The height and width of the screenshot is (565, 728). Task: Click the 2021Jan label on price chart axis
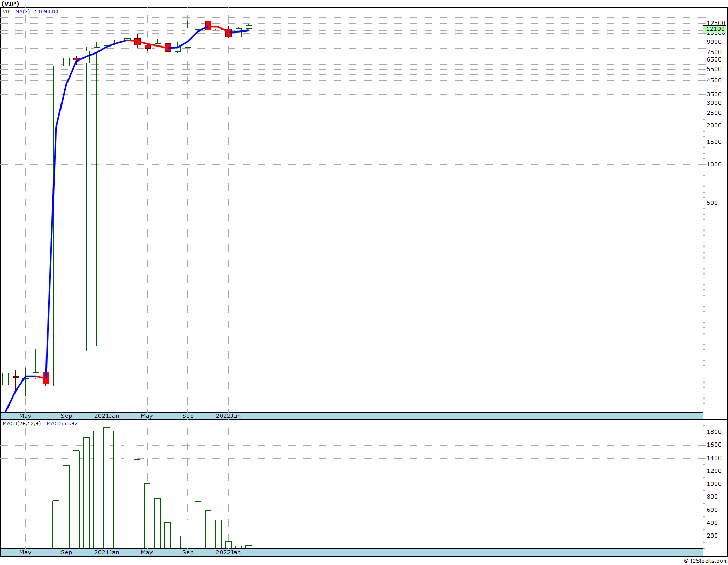click(x=107, y=416)
